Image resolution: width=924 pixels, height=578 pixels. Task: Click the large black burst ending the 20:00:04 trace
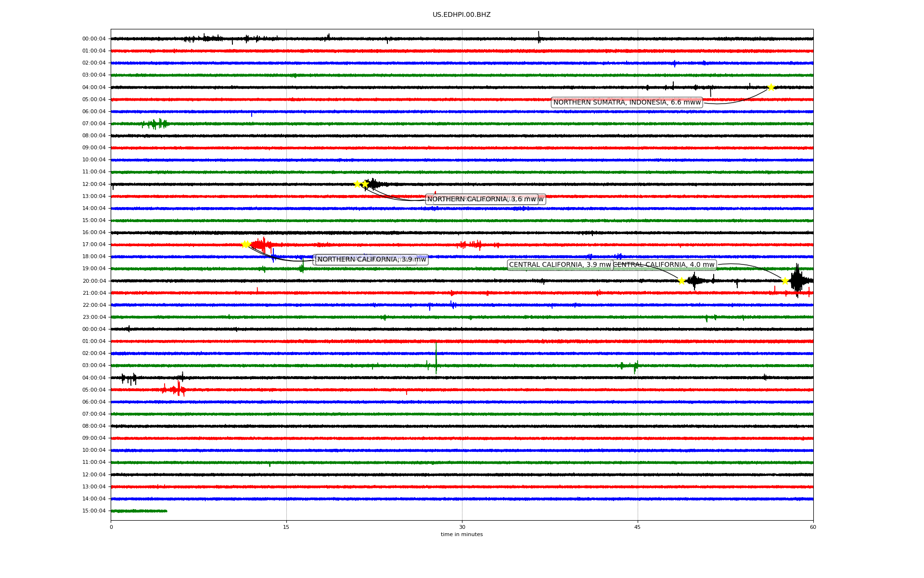coord(797,280)
